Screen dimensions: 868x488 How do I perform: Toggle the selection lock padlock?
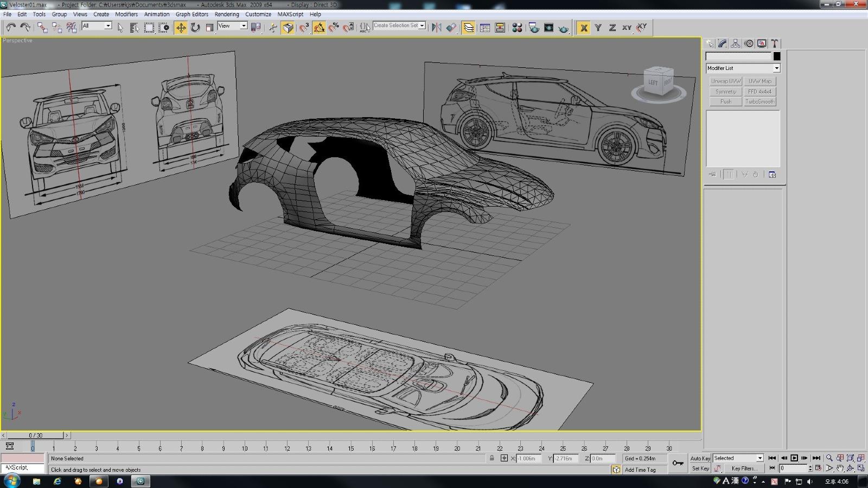click(x=492, y=458)
